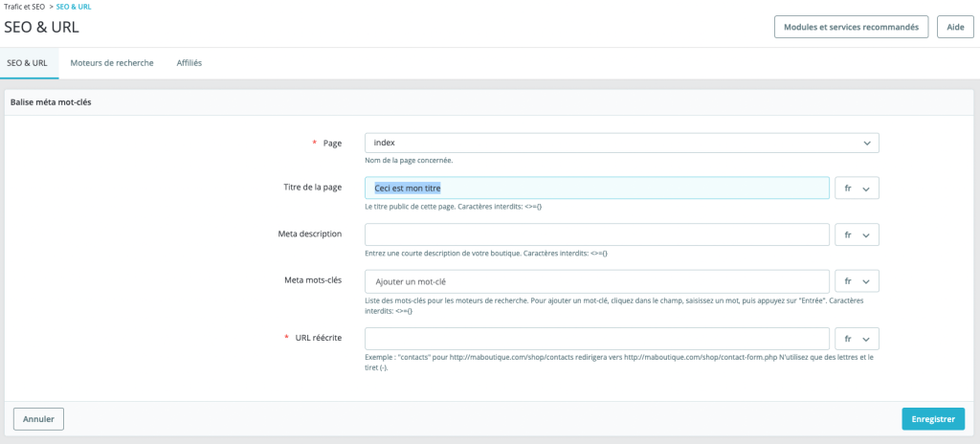The width and height of the screenshot is (980, 444).
Task: Focus the Titre de la page text field
Action: tap(596, 189)
